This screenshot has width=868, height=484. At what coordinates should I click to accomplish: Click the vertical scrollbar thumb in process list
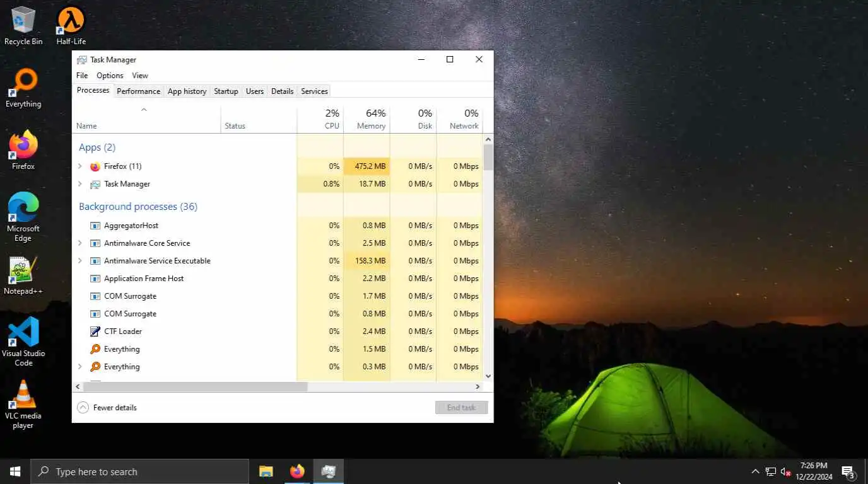(x=488, y=157)
